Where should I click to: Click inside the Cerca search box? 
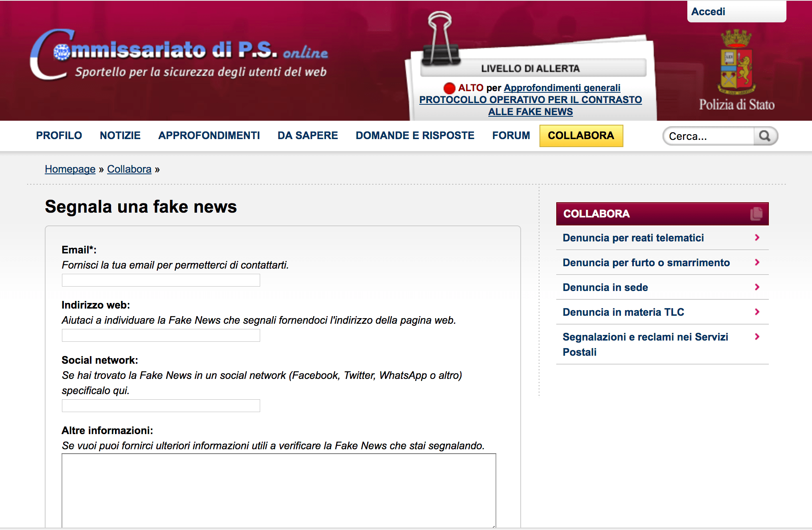click(x=707, y=136)
